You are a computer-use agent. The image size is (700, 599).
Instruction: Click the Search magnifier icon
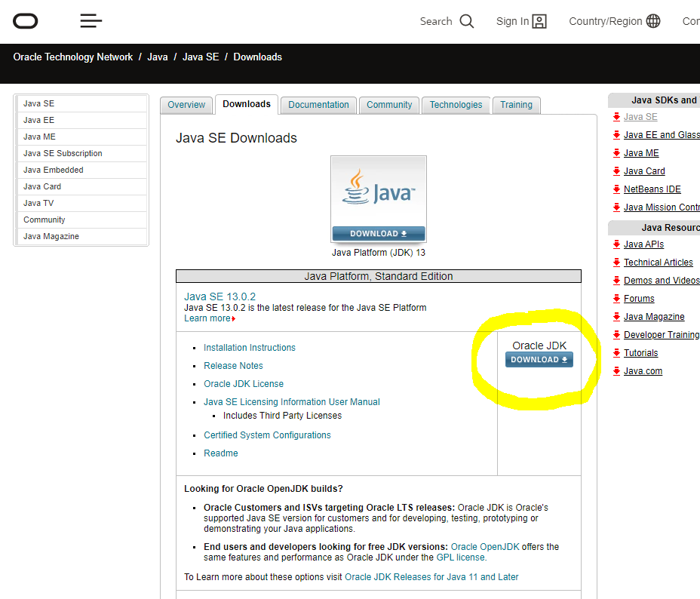click(x=466, y=21)
